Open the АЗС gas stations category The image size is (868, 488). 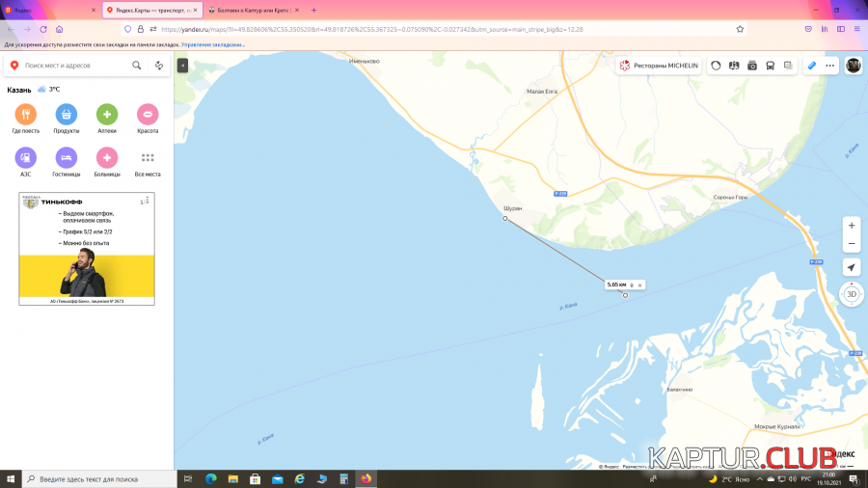25,158
